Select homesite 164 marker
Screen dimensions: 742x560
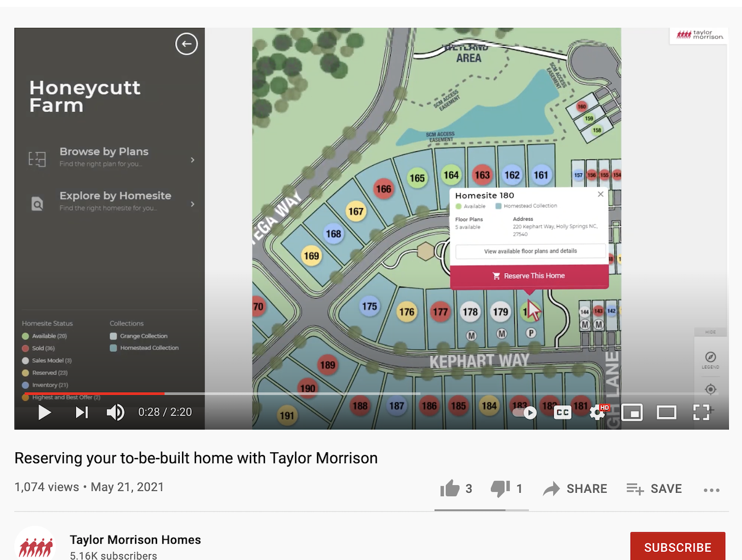451,174
